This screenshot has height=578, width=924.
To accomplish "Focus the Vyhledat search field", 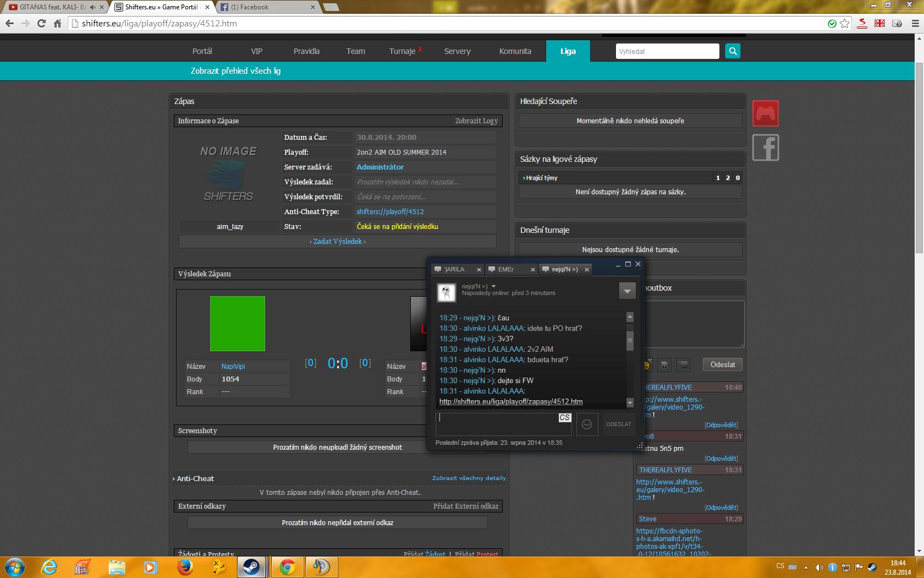I will 667,51.
